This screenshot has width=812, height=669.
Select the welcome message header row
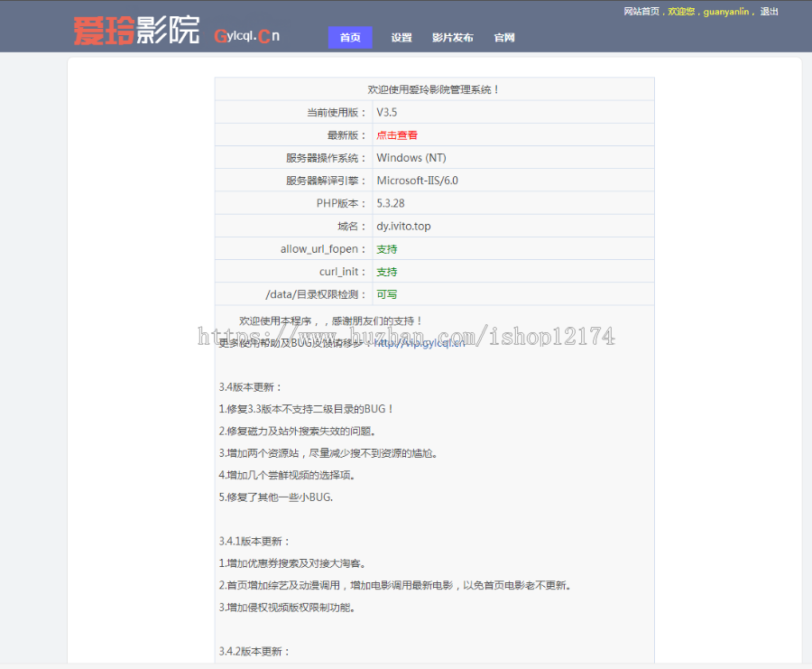tap(433, 88)
